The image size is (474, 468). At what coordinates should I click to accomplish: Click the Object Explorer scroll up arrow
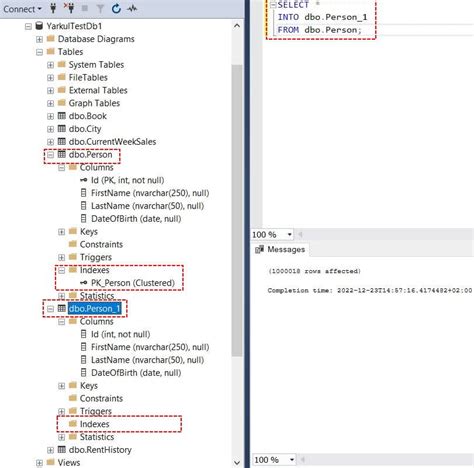pyautogui.click(x=237, y=26)
